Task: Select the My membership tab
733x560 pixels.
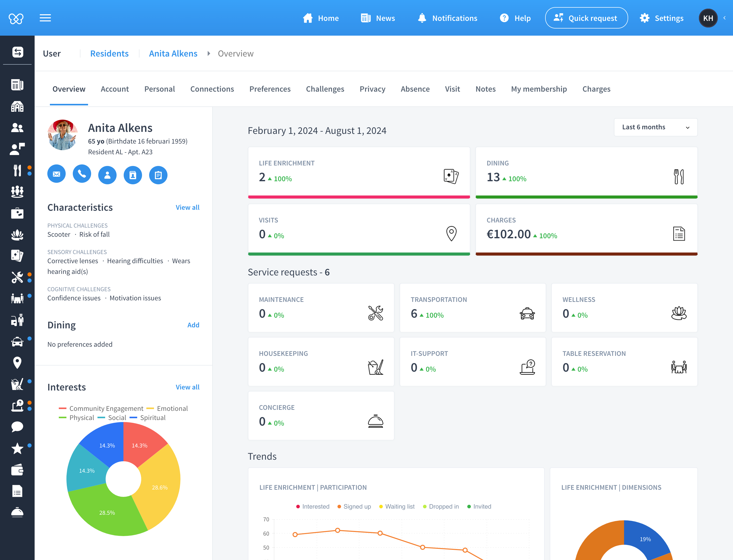Action: 539,89
